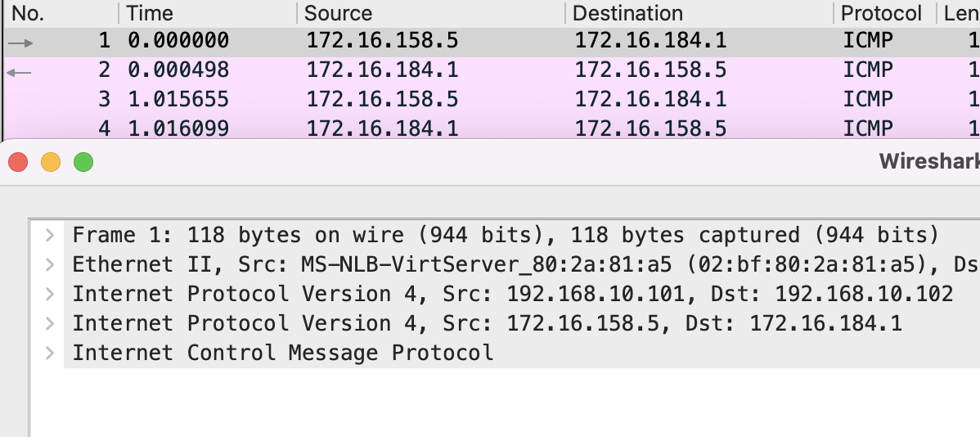The width and height of the screenshot is (980, 437).
Task: Click the reply arrow icon on packet 2
Action: tap(19, 72)
